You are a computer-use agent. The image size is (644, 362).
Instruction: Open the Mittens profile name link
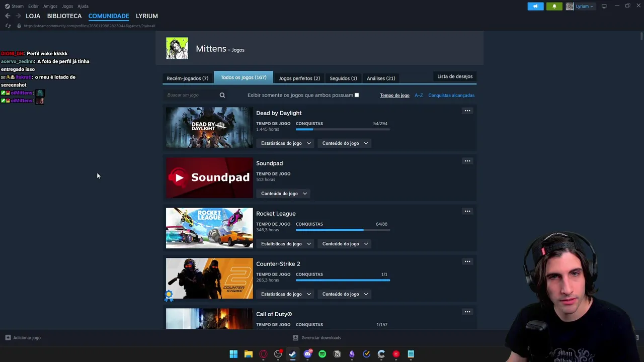(x=211, y=49)
